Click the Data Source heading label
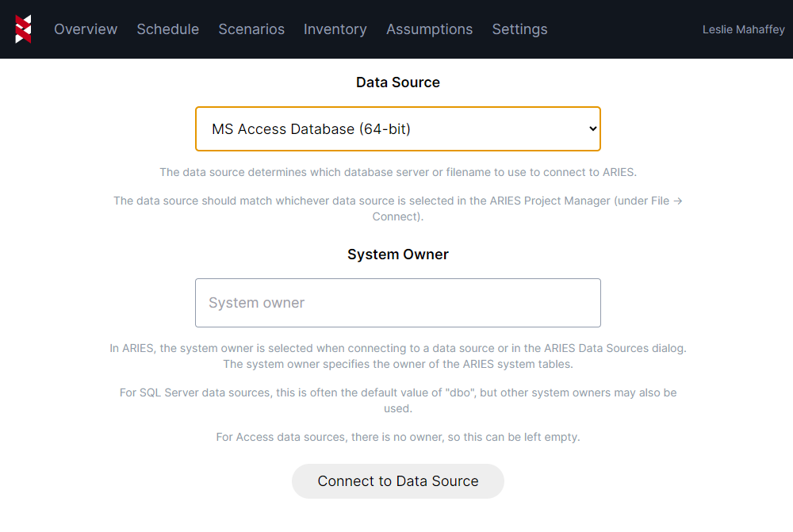The width and height of the screenshot is (793, 532). tap(397, 82)
